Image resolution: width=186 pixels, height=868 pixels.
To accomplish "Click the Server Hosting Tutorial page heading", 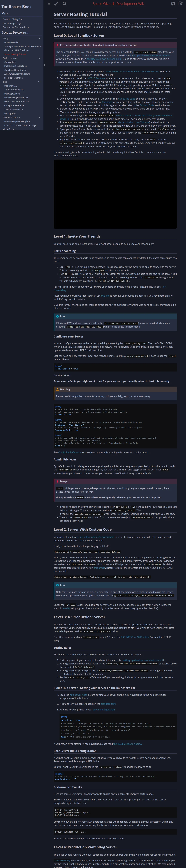I will pos(80,14).
